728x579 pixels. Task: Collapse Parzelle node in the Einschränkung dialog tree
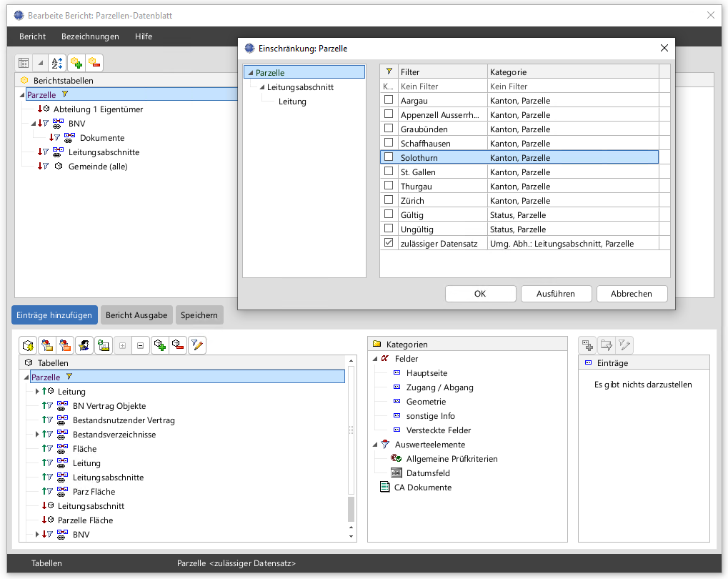click(250, 73)
